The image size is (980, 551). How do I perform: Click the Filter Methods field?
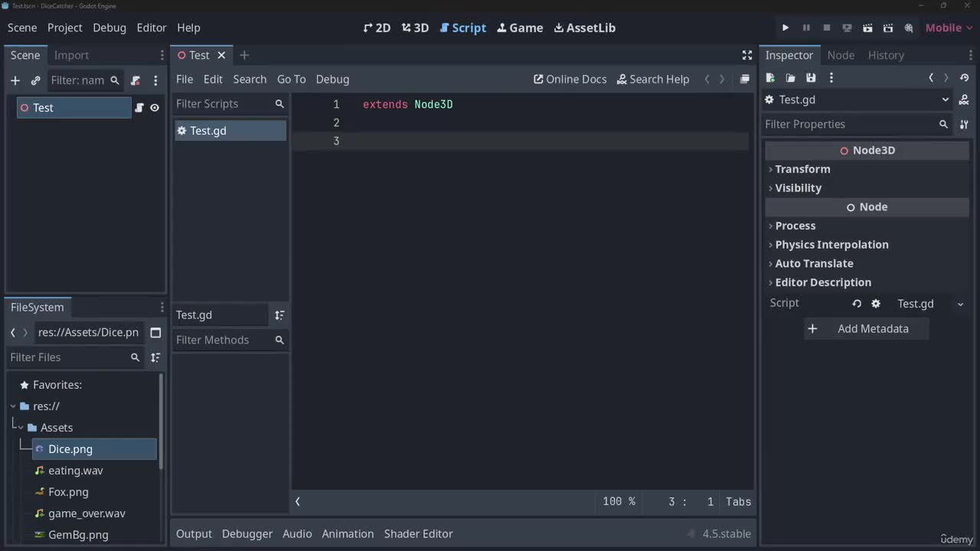click(x=230, y=340)
